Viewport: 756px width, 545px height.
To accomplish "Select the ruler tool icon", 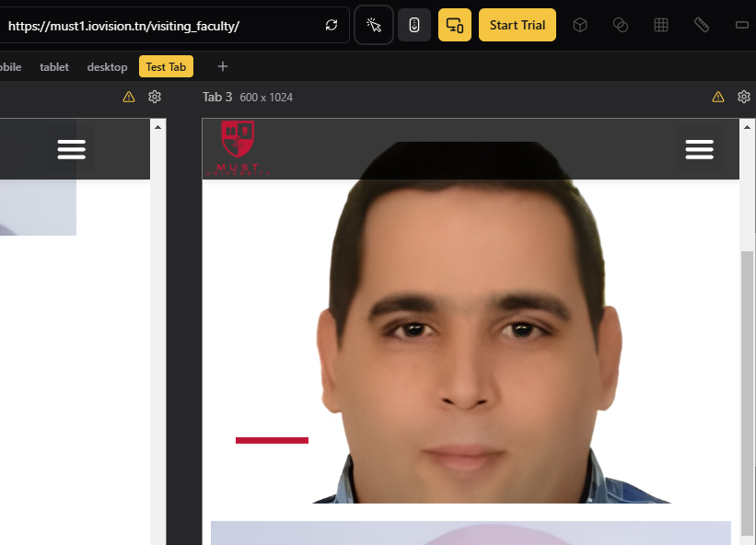I will click(702, 25).
